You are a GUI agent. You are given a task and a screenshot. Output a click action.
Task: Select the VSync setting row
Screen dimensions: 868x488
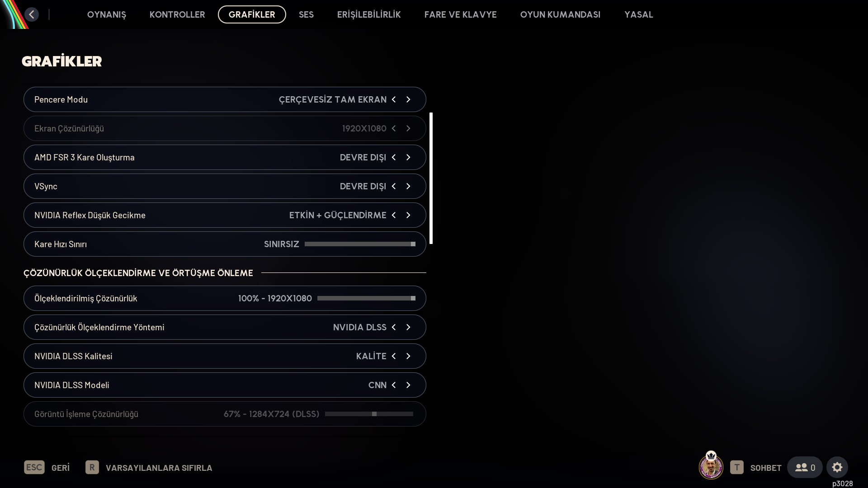pos(225,186)
